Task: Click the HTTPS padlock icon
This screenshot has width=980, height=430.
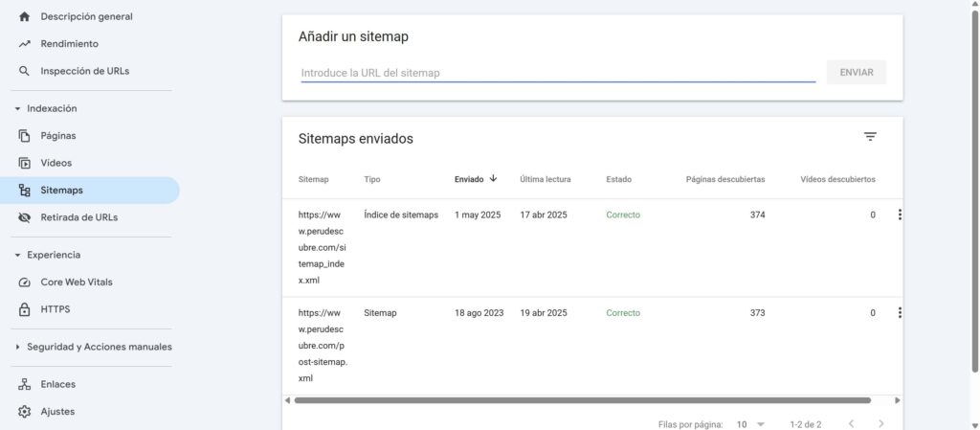Action: 25,309
